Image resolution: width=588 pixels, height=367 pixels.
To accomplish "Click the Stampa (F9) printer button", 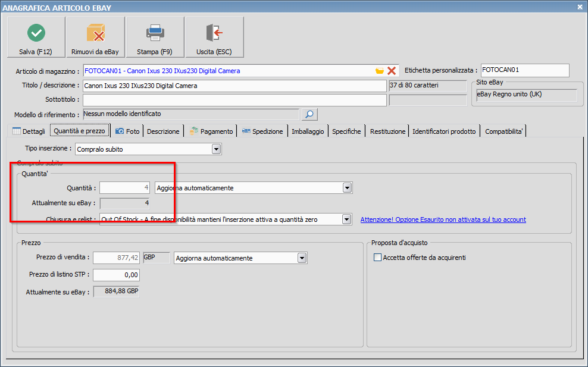I will click(155, 37).
